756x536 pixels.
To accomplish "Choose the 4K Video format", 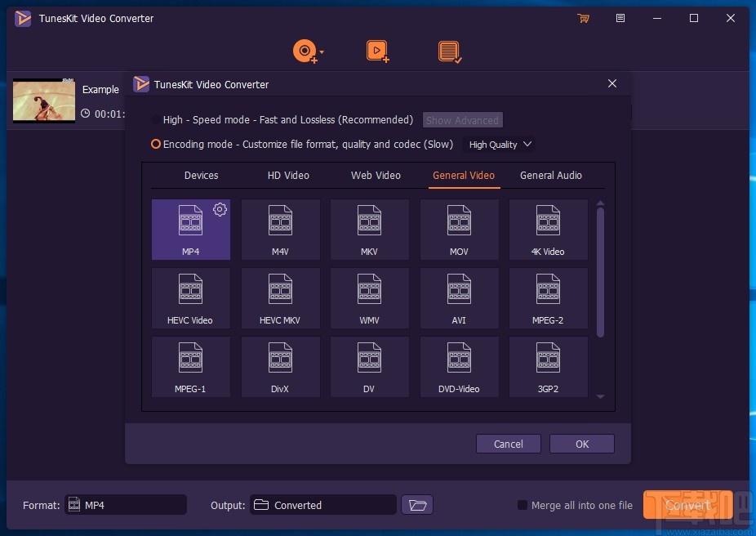I will coord(548,230).
